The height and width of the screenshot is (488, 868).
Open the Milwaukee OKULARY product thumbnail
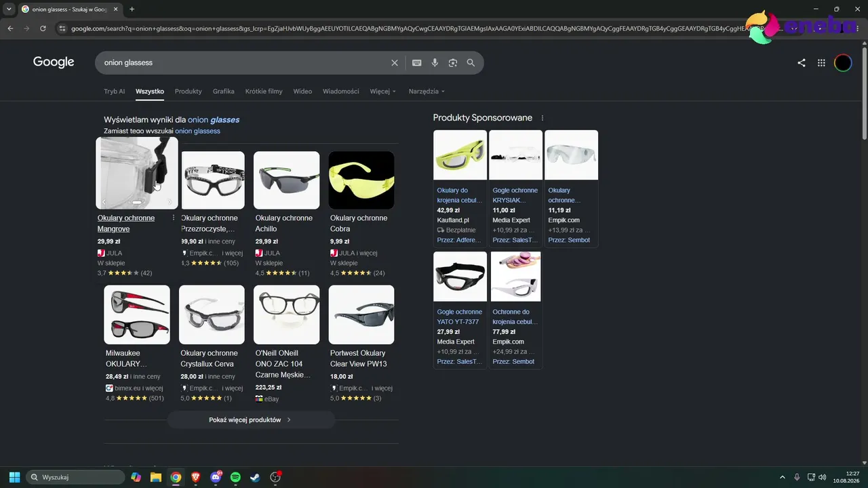point(137,314)
